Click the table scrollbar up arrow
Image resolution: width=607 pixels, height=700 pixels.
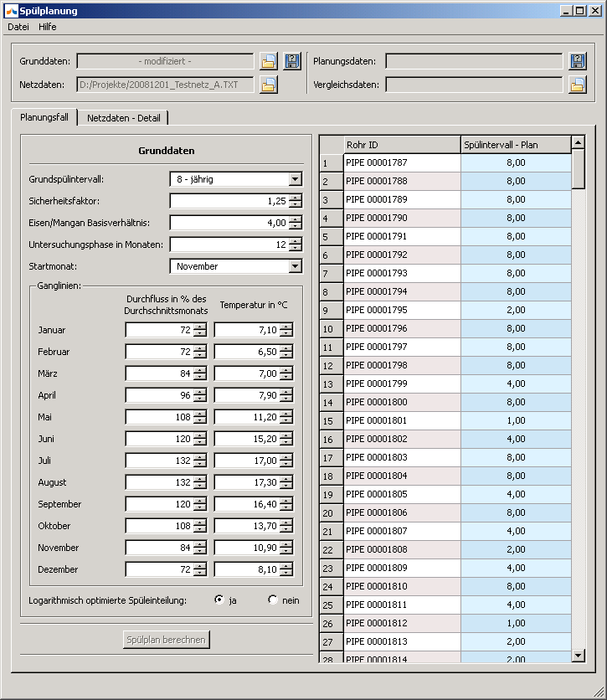pyautogui.click(x=578, y=142)
